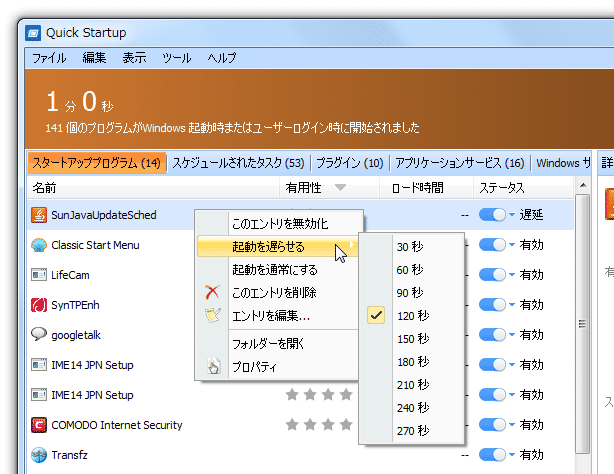Select the 150 秒 delay option

coord(413,338)
